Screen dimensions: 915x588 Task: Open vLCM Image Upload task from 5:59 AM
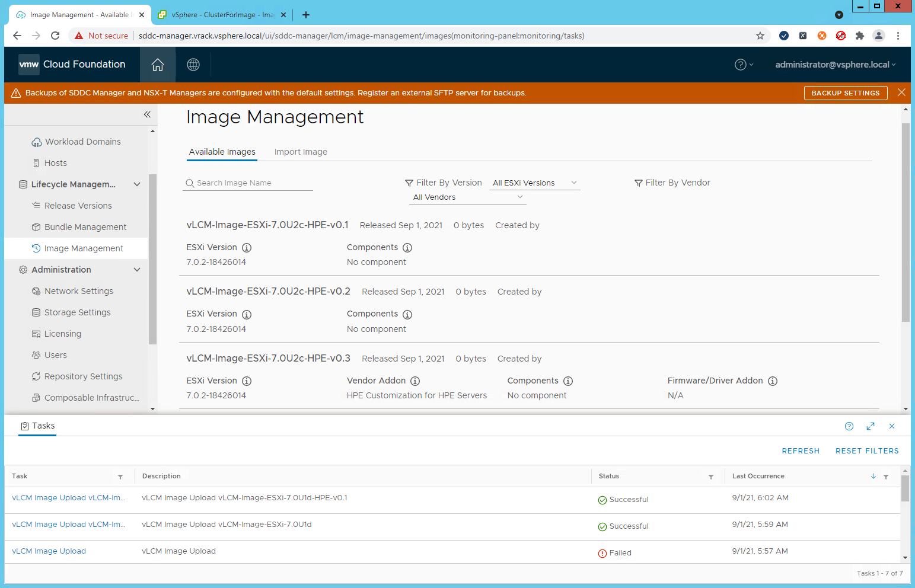pos(69,525)
